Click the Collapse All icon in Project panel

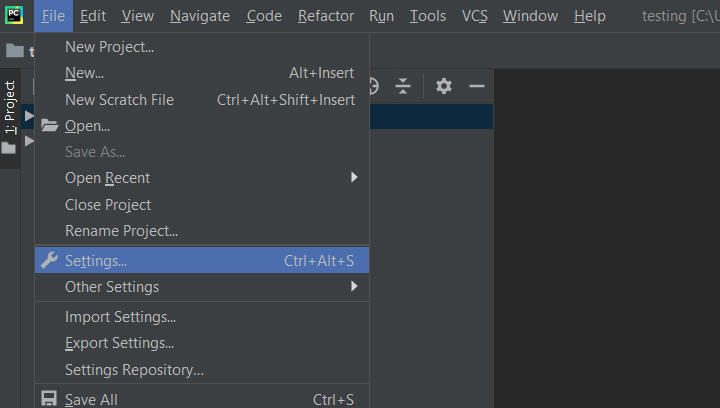pyautogui.click(x=403, y=86)
